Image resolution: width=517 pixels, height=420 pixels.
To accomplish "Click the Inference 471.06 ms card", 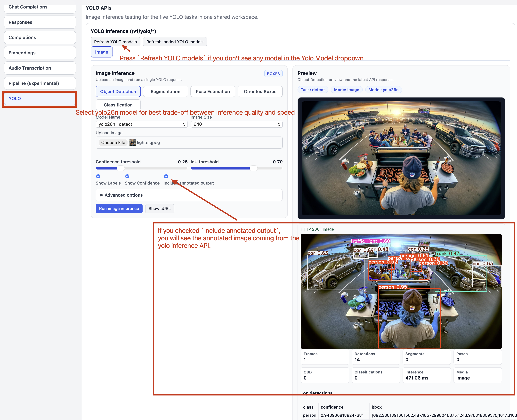I will [x=427, y=375].
